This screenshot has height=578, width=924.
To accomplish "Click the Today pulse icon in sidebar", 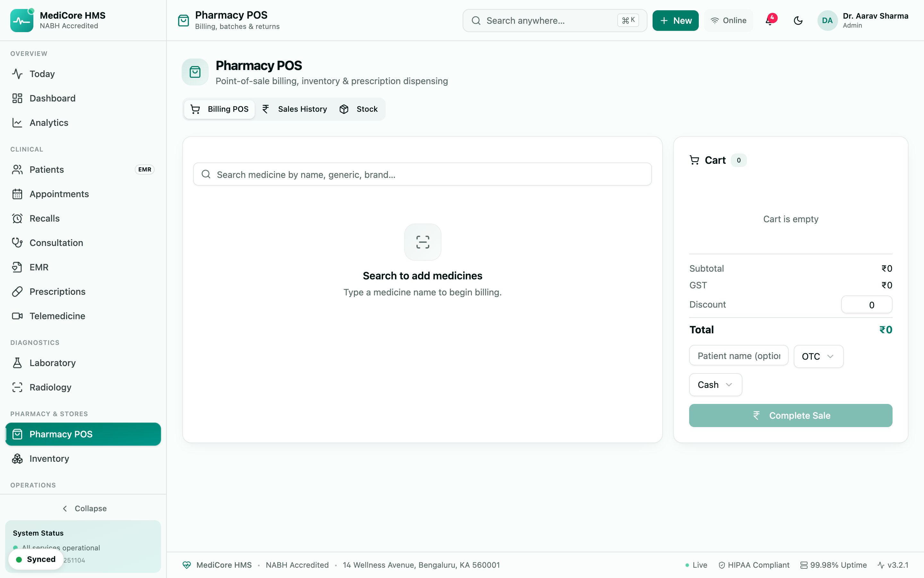I will [17, 74].
